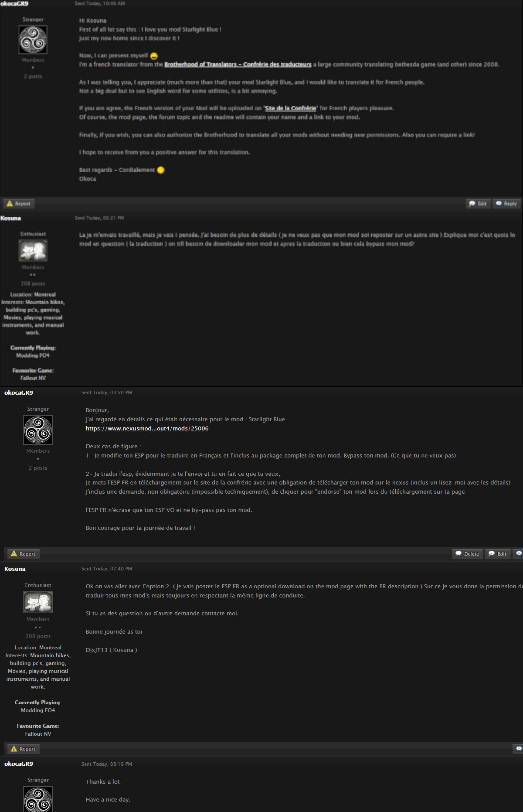Click okocaGR9 username on 03:50 PM message

(x=19, y=392)
